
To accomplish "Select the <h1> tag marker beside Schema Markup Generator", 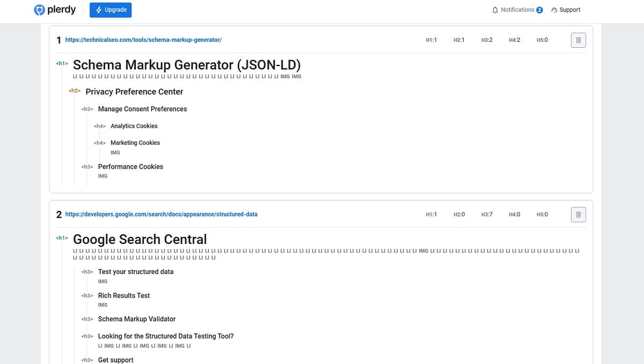I will (x=62, y=63).
